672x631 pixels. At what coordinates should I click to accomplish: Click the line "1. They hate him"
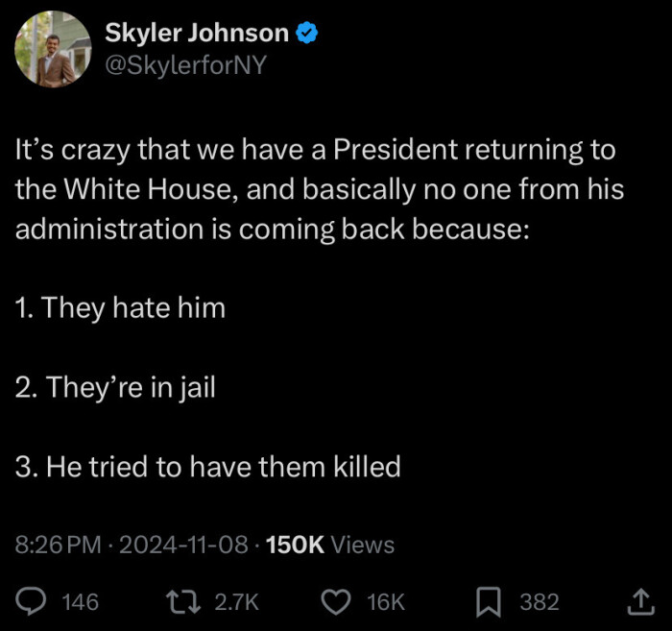coord(120,308)
